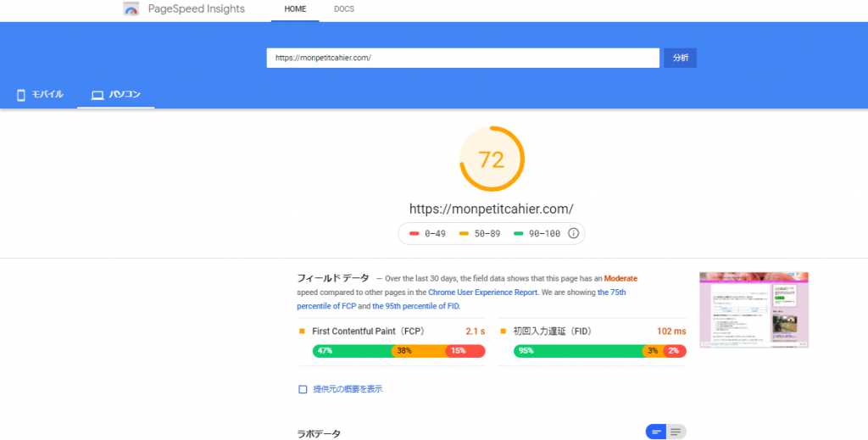Viewport: 868px width, 440px height.
Task: Click the 初回入力遅延 (FID) label
Action: (553, 331)
